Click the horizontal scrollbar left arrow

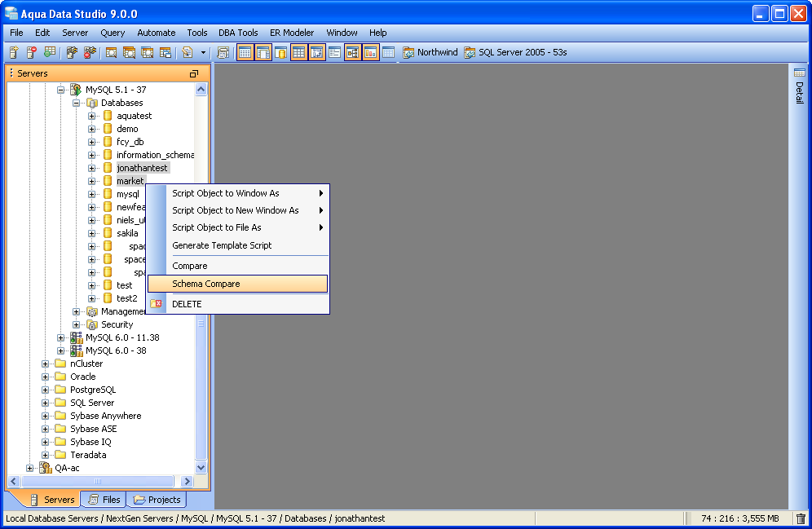(14, 482)
